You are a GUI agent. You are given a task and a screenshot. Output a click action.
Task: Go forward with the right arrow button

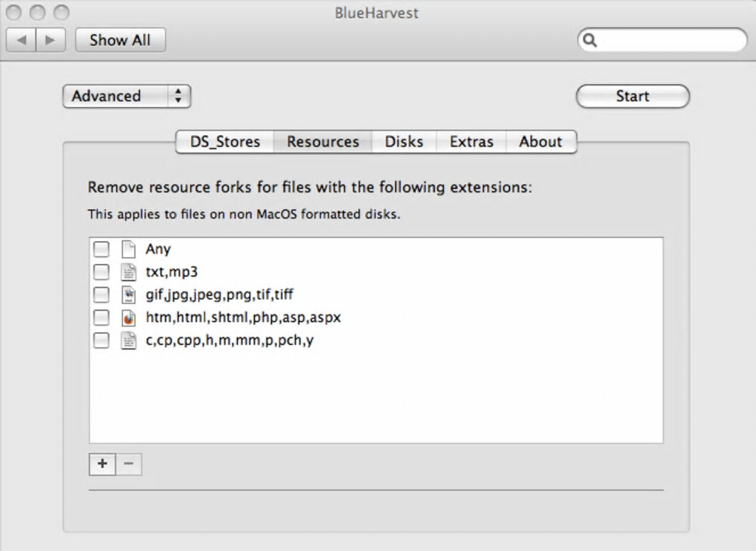click(50, 40)
